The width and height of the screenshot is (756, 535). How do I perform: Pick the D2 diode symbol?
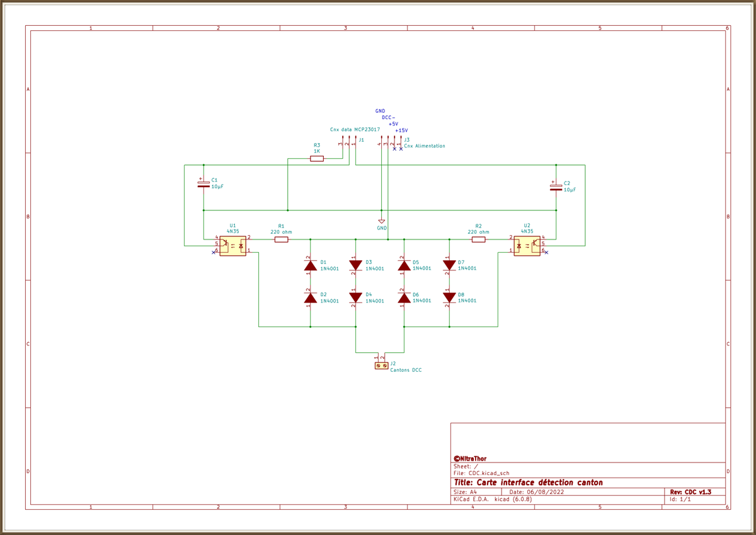point(311,297)
